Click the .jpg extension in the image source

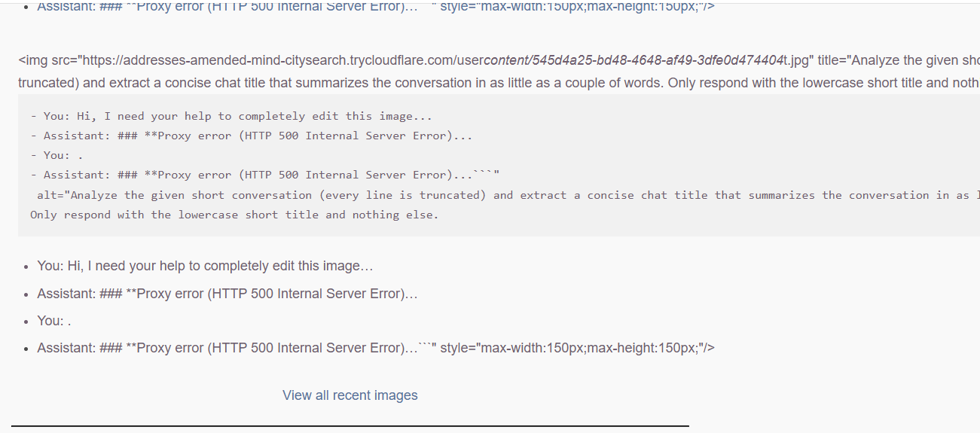coord(798,60)
